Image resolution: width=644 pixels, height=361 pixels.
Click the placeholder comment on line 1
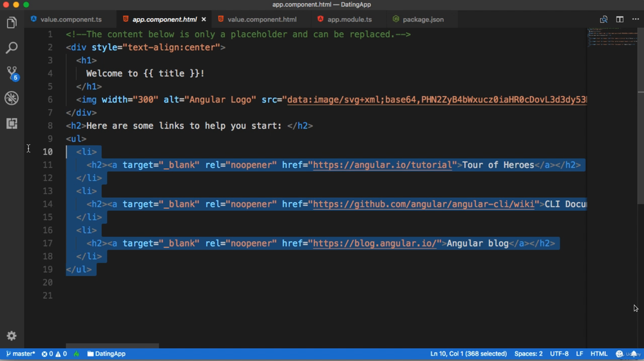pyautogui.click(x=238, y=34)
